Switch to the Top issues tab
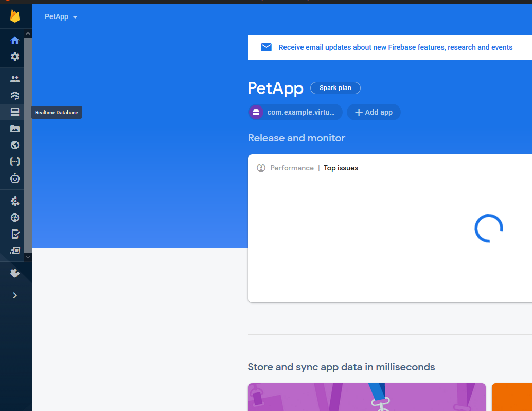Image resolution: width=532 pixels, height=411 pixels. 341,168
